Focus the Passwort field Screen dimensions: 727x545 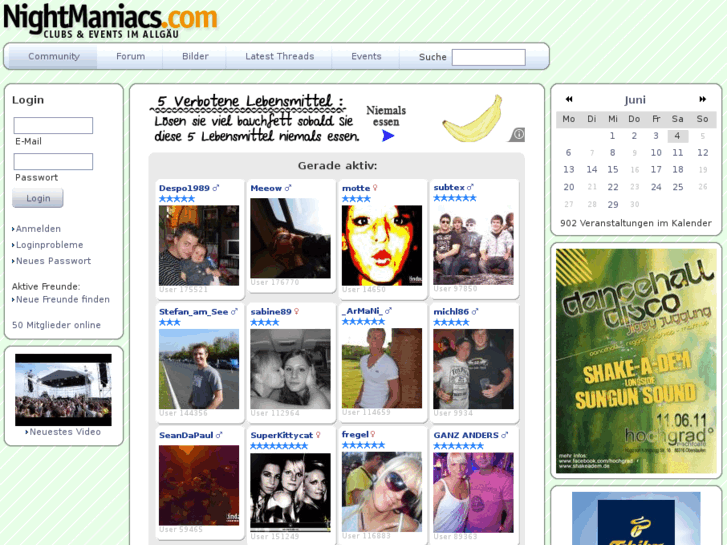pos(53,161)
